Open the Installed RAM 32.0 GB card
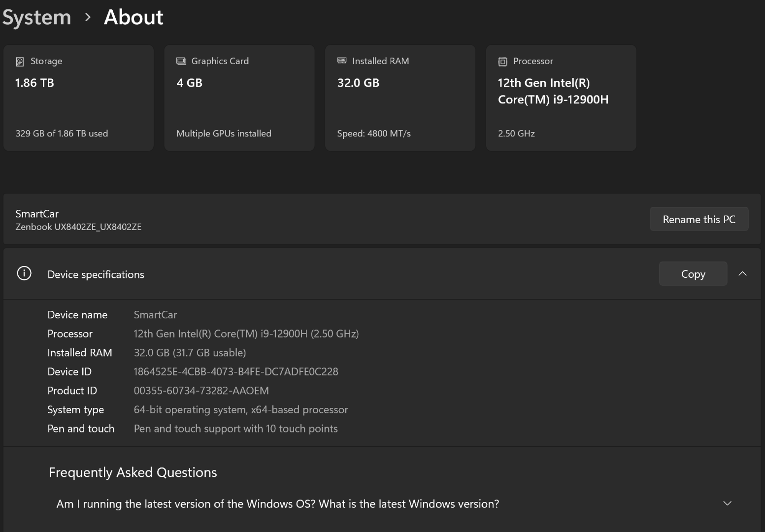Image resolution: width=765 pixels, height=532 pixels. 400,98
